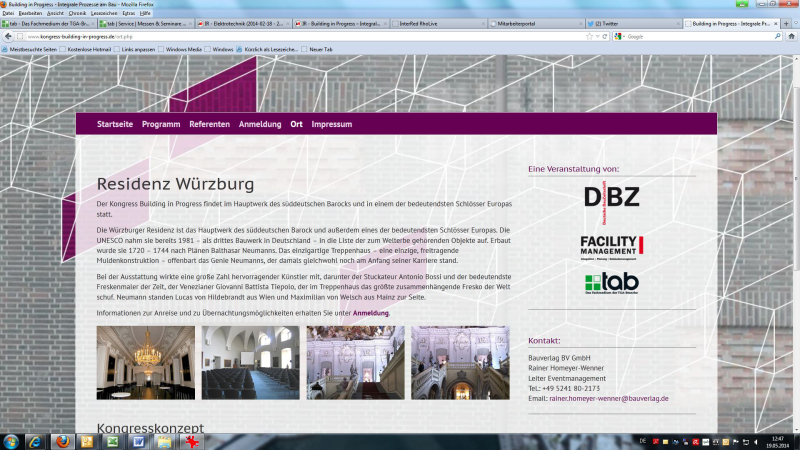
Task: Bookmark this page with the star icon
Action: click(589, 37)
